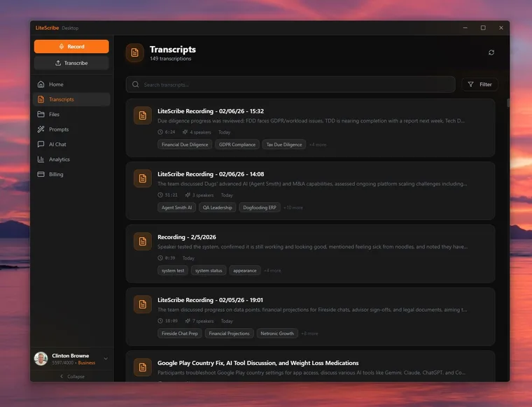The width and height of the screenshot is (532, 407).
Task: Click the upload icon in Transcribe
Action: [58, 63]
